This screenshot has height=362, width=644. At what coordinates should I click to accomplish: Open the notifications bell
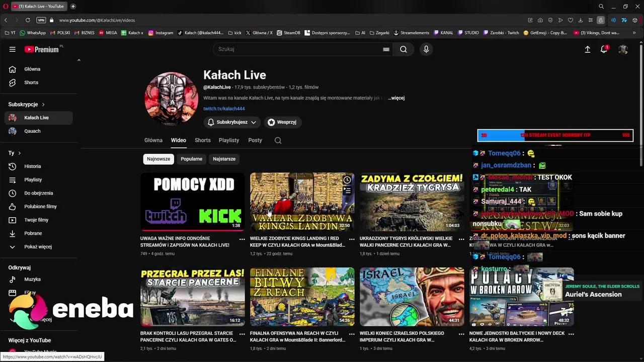point(604,49)
